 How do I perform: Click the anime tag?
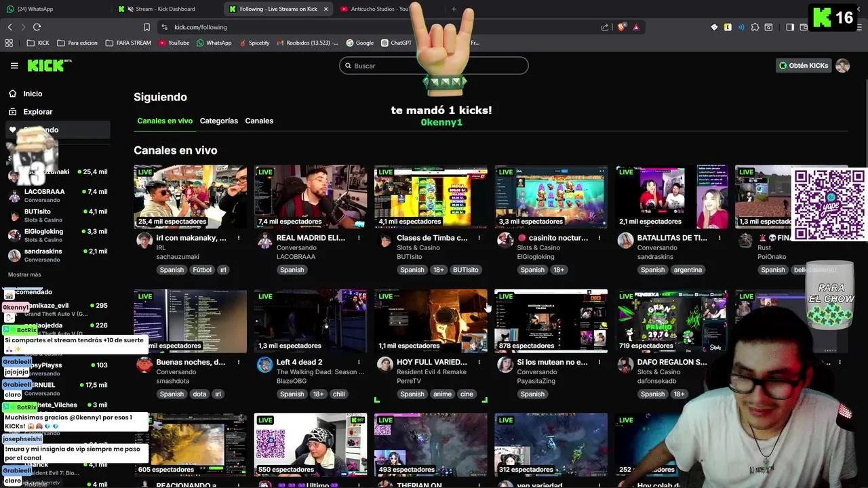click(x=442, y=394)
